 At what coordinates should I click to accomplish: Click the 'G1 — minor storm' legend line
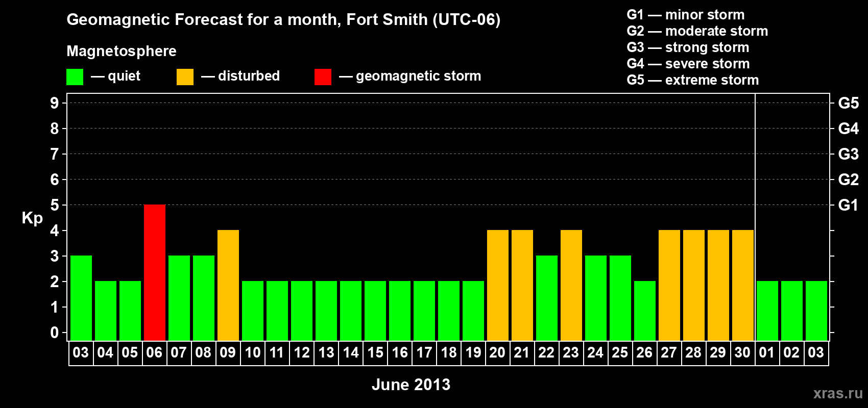686,15
